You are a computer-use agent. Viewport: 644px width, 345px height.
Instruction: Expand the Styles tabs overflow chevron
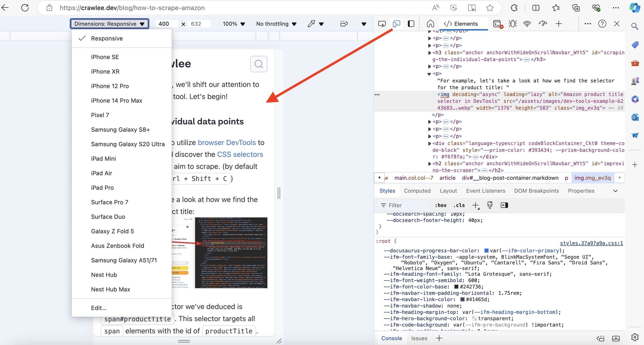615,191
